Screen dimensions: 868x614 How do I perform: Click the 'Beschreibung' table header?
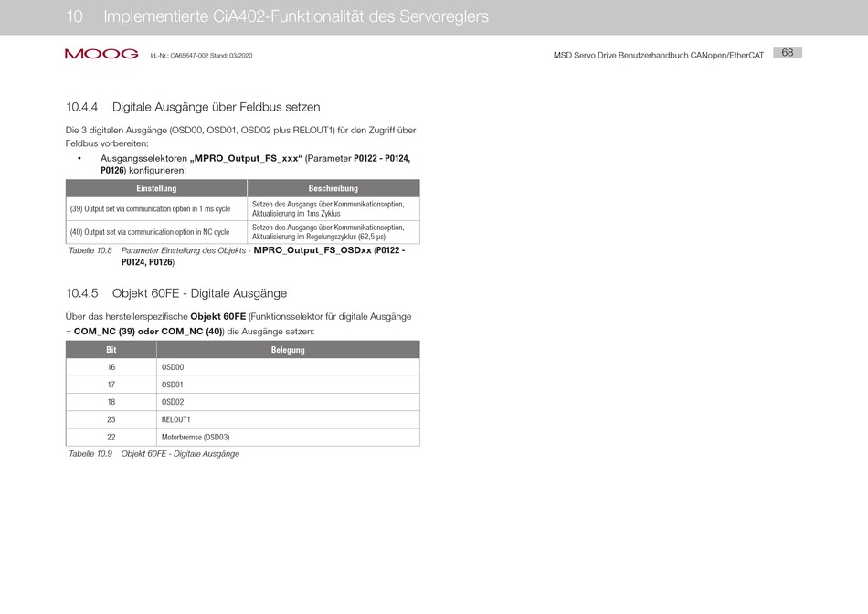333,188
